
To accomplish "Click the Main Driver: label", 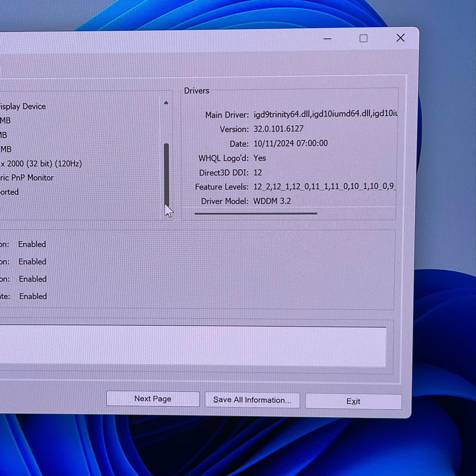I will (227, 115).
